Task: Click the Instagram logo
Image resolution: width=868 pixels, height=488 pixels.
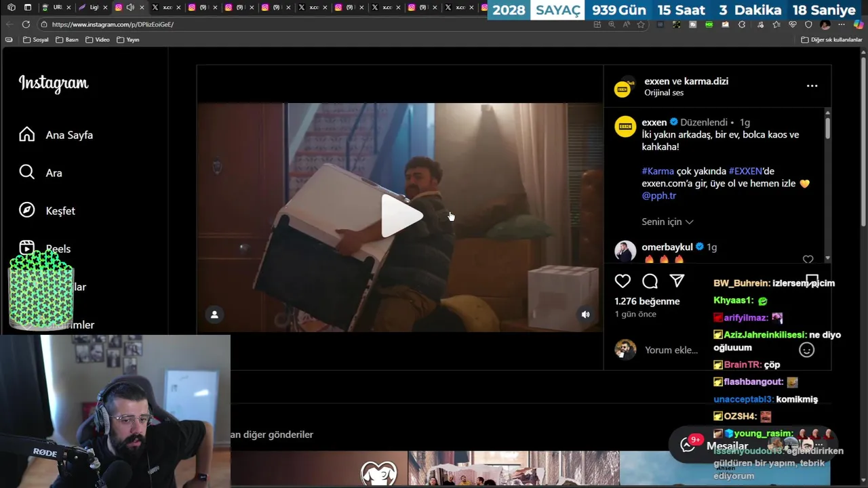Action: [54, 83]
